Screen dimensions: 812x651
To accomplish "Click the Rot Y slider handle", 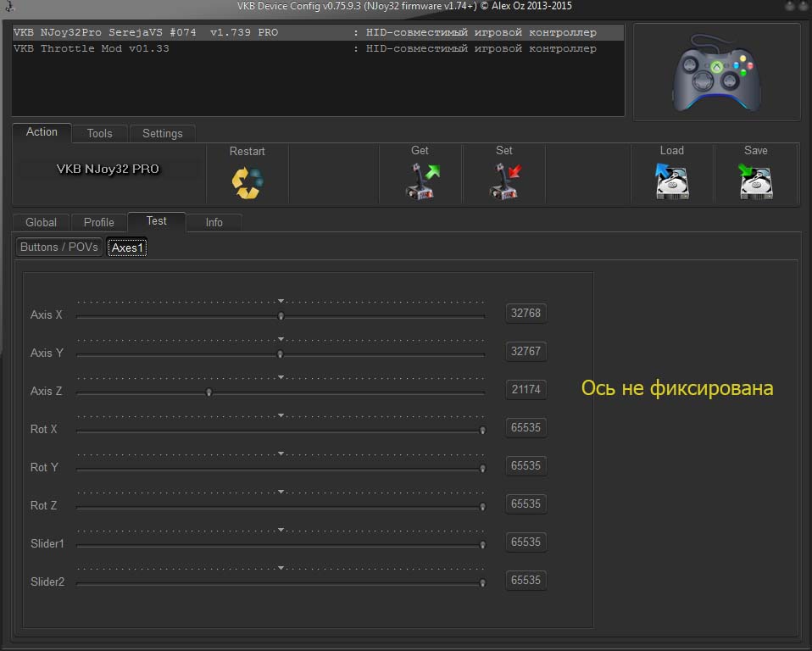I will coord(482,468).
